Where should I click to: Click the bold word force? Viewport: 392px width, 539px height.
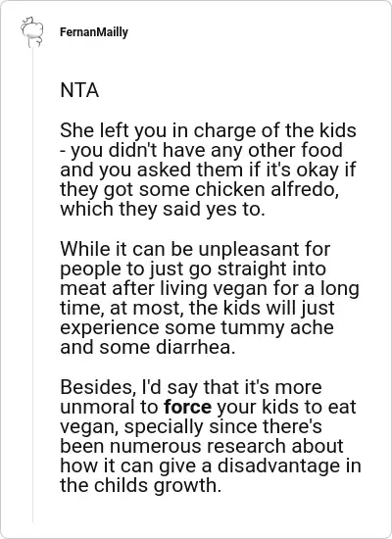[x=188, y=407]
